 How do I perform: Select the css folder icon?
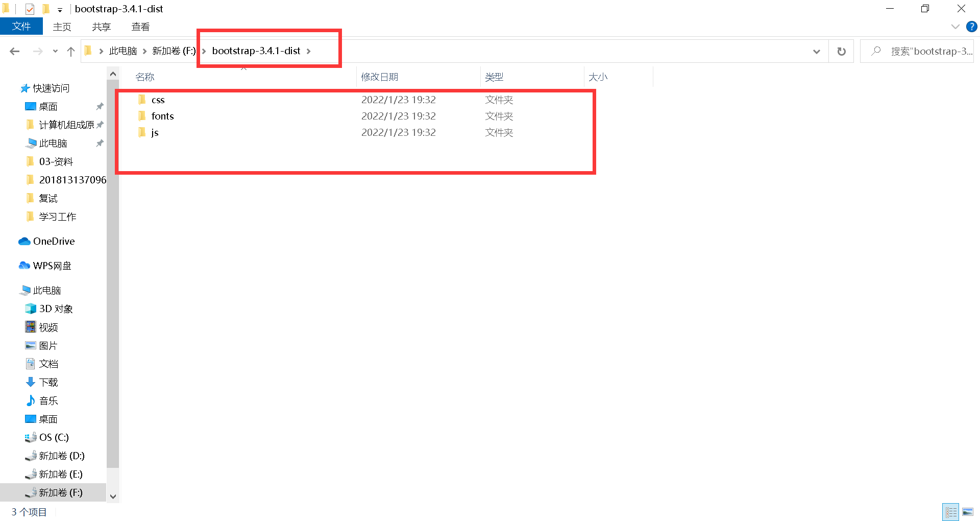[x=142, y=100]
